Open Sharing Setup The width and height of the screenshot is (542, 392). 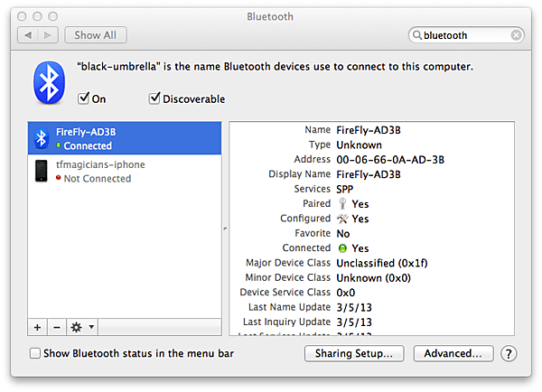353,353
